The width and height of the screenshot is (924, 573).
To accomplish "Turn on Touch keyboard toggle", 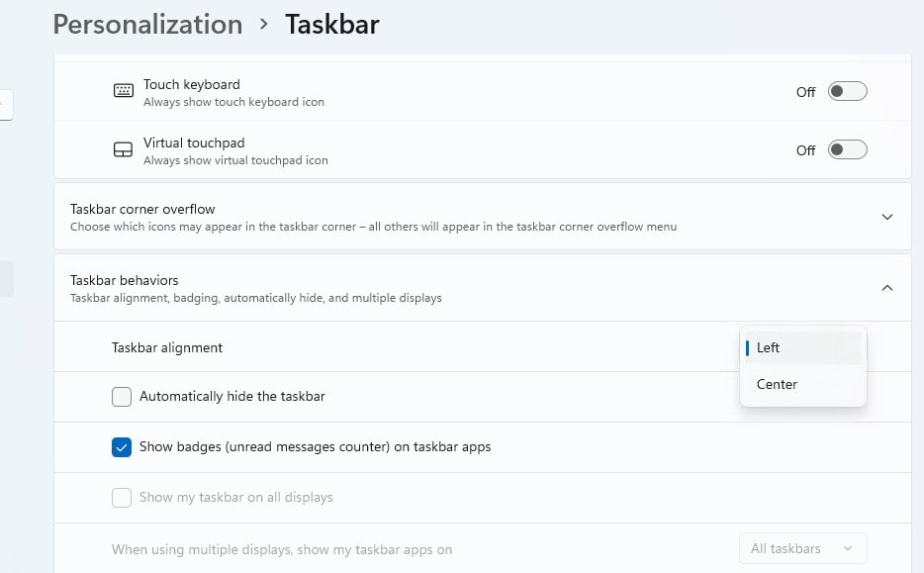I will 847,92.
